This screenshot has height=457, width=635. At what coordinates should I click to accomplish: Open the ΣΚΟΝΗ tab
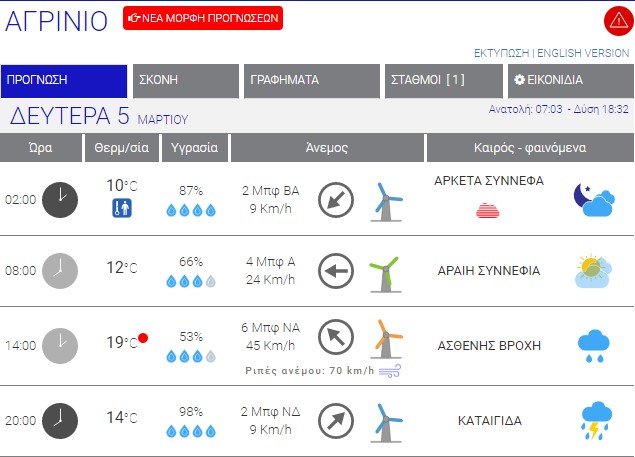[x=184, y=80]
